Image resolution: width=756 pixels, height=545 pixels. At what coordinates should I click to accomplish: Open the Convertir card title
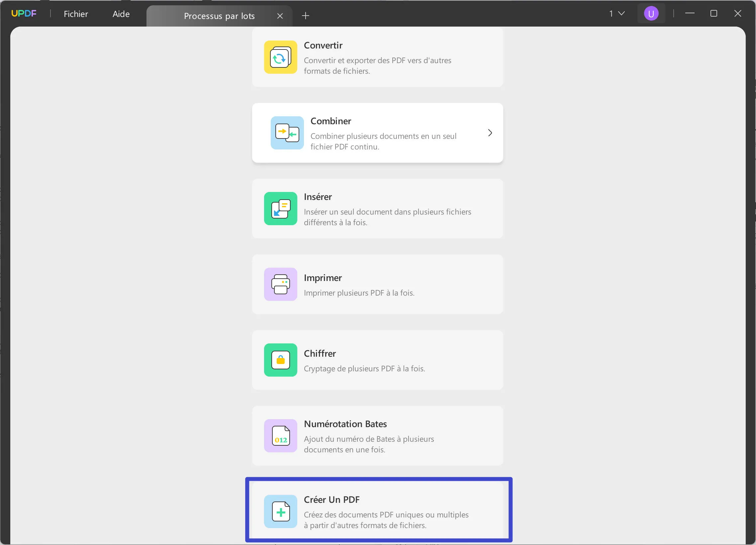323,45
